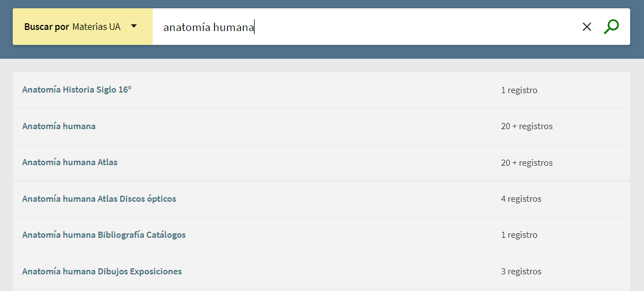Viewport: 644px width, 291px height.
Task: Click the 1 registro count for Anatomía Historia
Action: (519, 90)
